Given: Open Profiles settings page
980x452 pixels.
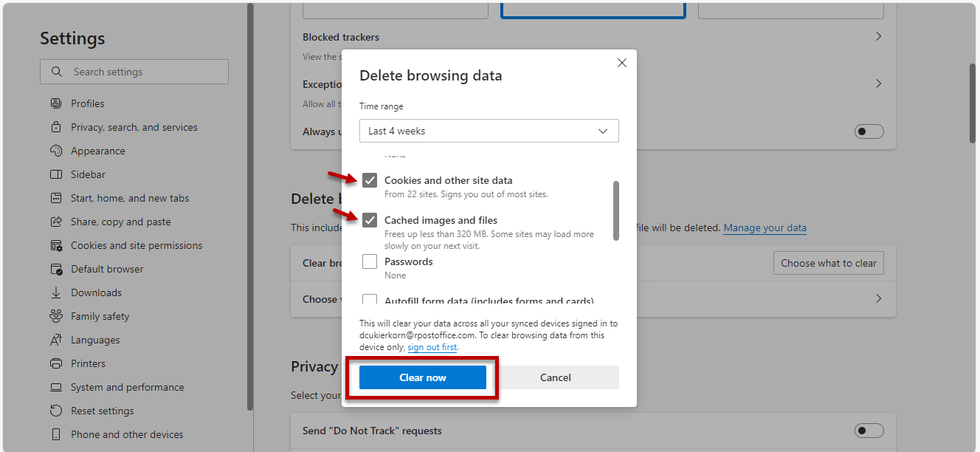Looking at the screenshot, I should click(x=88, y=103).
